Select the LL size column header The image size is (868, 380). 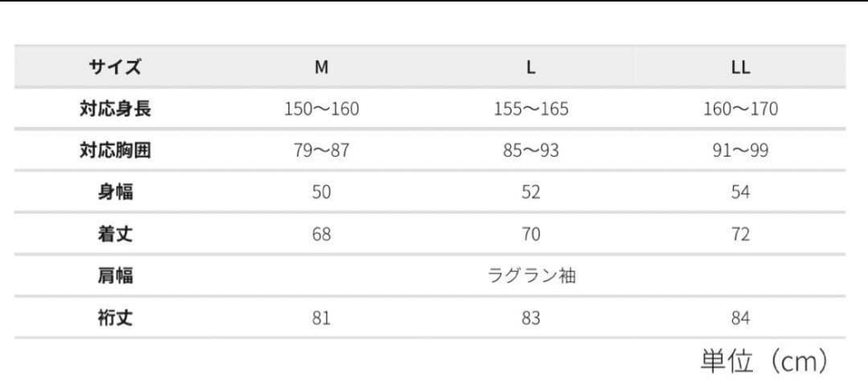pos(740,67)
